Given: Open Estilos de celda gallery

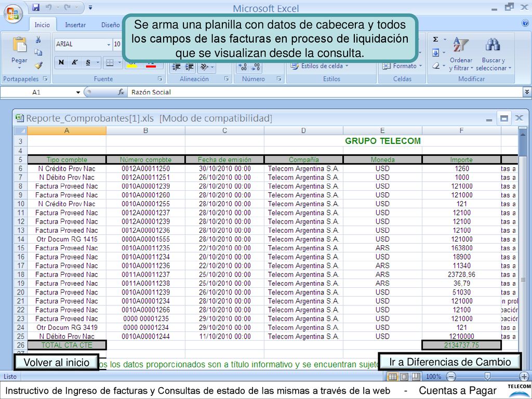Looking at the screenshot, I should 320,66.
